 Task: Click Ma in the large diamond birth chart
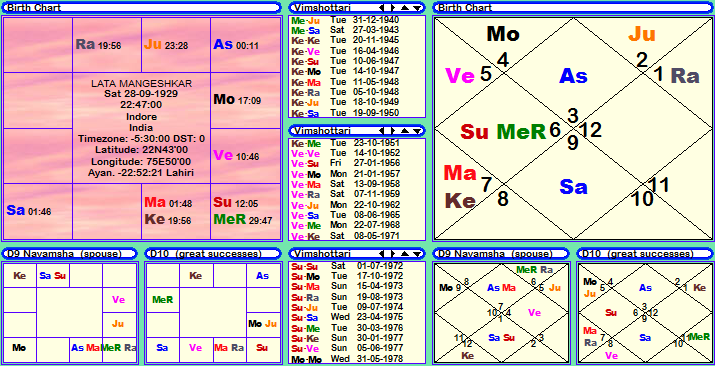(x=460, y=173)
